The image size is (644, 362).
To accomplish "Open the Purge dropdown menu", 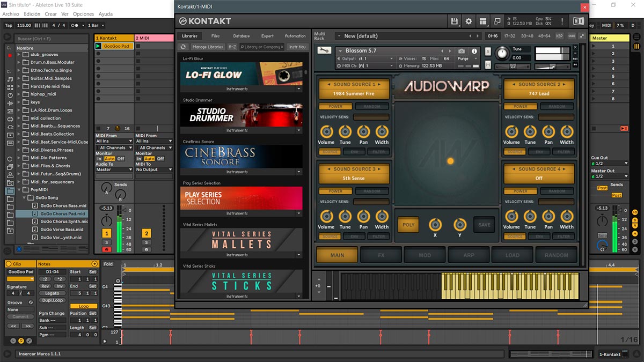I will (463, 58).
